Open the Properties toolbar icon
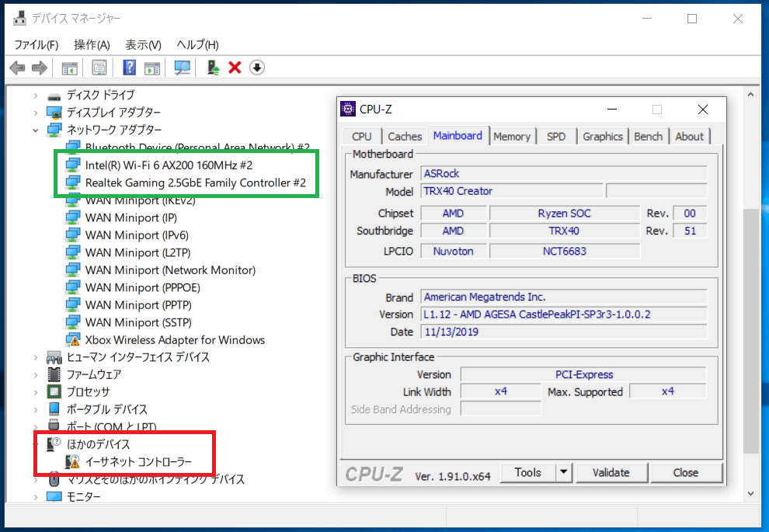769x532 pixels. pos(99,68)
